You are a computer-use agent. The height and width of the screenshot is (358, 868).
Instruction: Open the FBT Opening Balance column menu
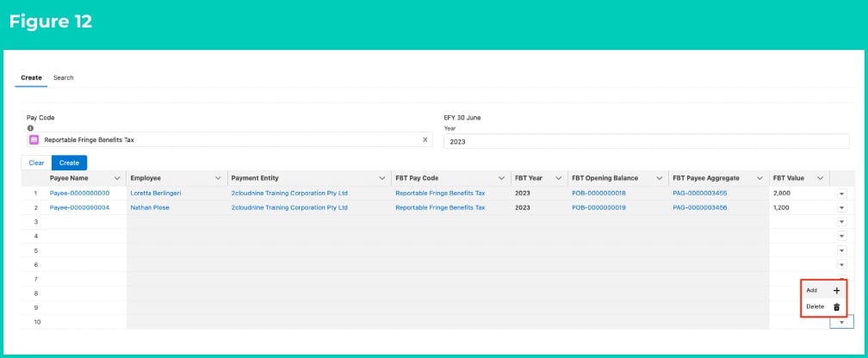pos(660,178)
